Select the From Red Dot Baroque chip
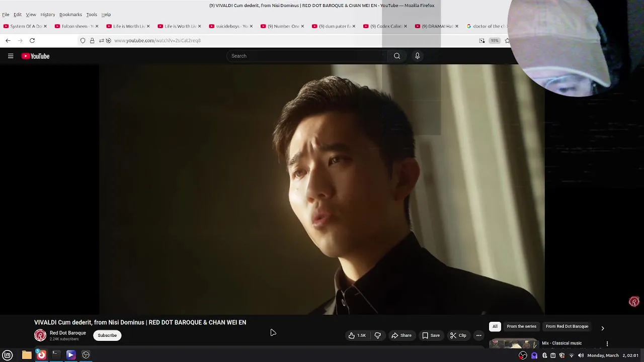The height and width of the screenshot is (362, 644). (x=567, y=326)
